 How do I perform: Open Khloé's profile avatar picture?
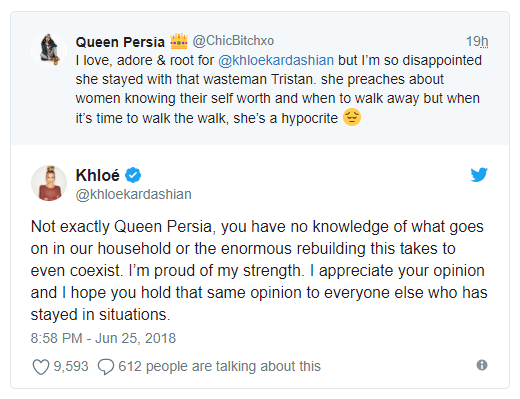point(49,183)
